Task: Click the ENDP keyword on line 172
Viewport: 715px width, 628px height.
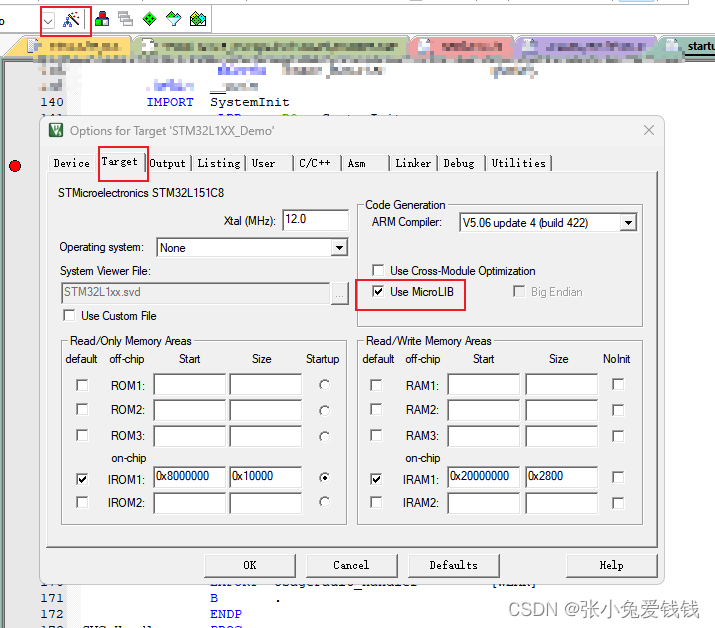Action: 226,614
